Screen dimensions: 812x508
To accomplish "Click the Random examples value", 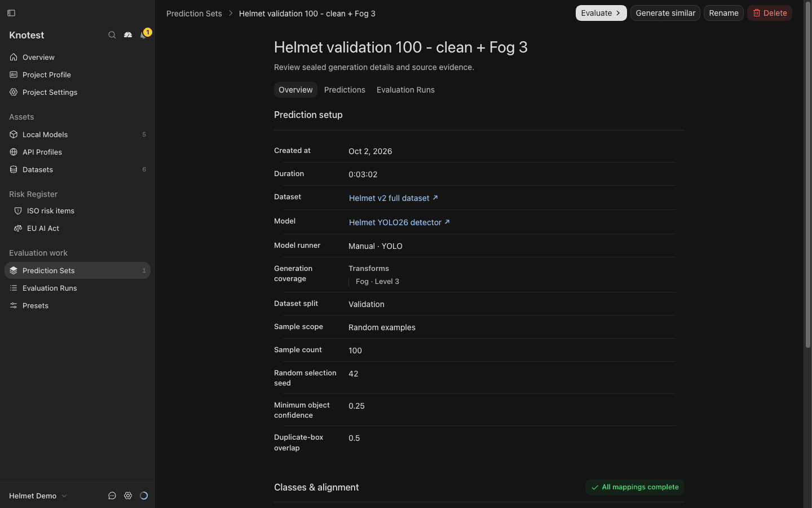I will click(x=382, y=327).
